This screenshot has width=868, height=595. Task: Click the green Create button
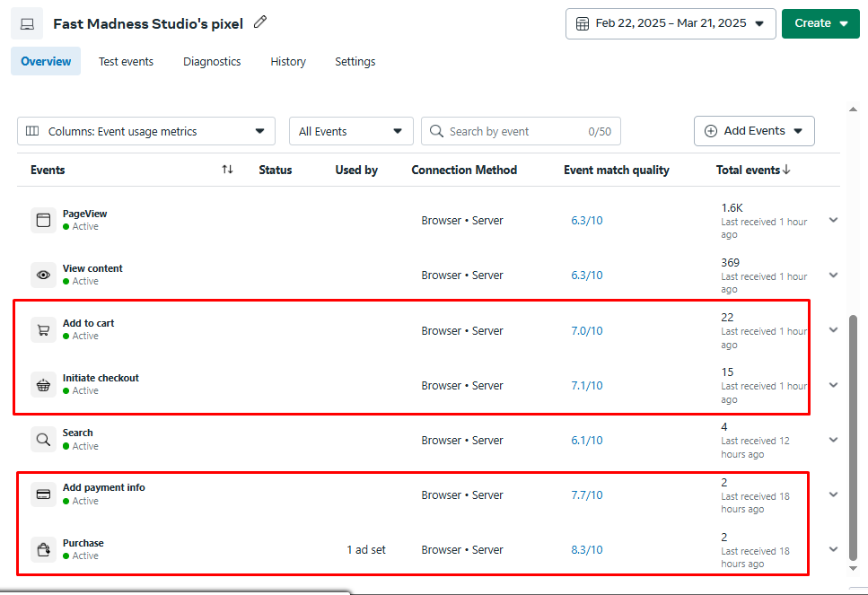tap(820, 23)
